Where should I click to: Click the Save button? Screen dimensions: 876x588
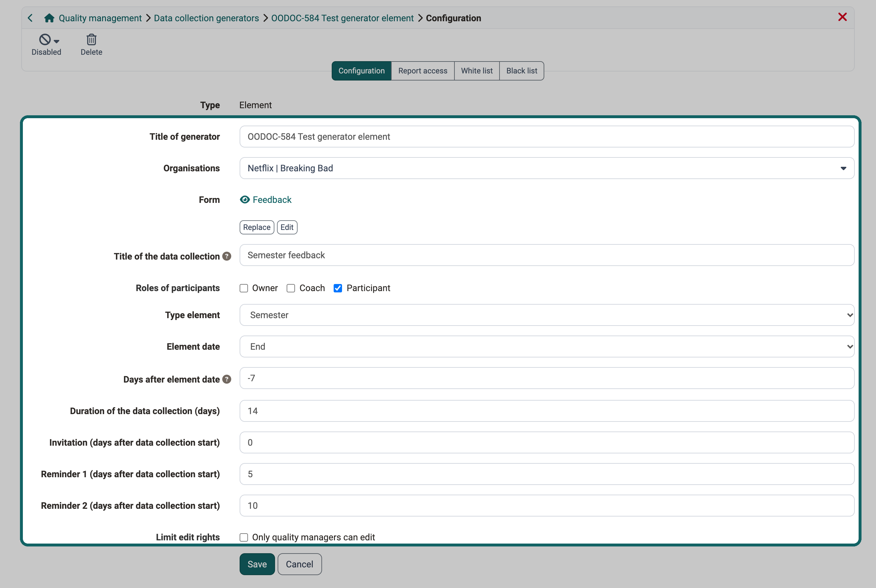pyautogui.click(x=257, y=564)
